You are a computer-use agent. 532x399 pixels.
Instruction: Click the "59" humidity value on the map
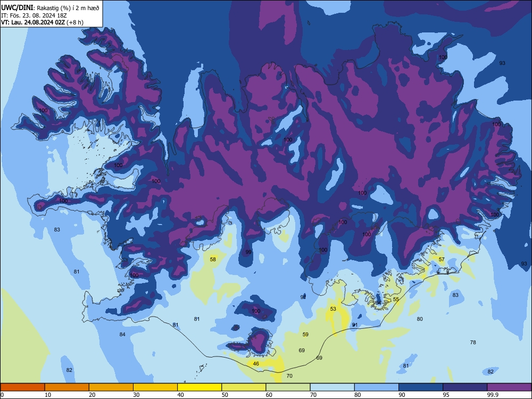[305, 334]
